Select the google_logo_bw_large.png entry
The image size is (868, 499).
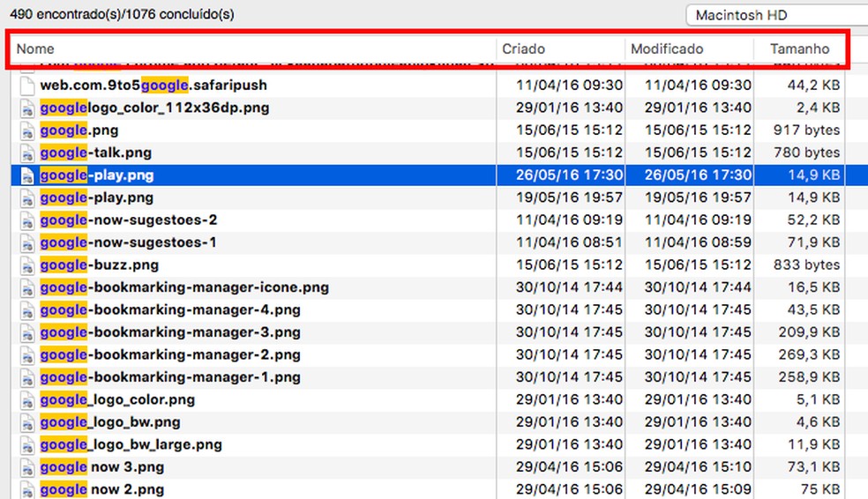point(131,444)
